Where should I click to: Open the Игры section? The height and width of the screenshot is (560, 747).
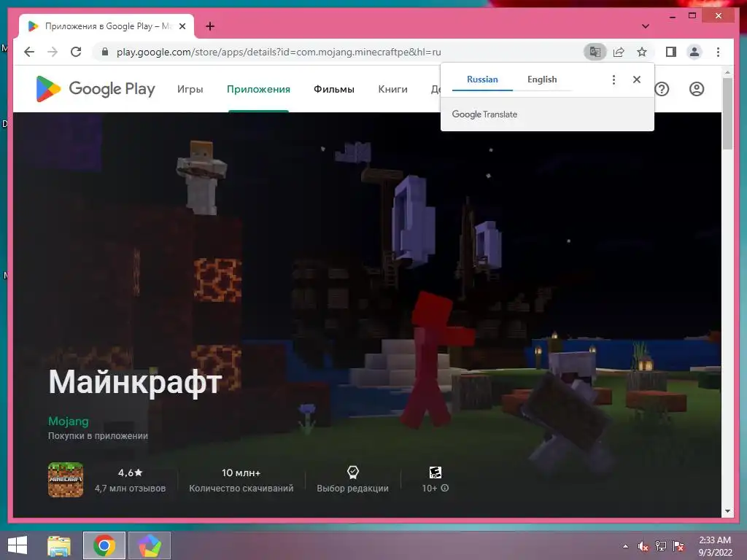coord(190,89)
